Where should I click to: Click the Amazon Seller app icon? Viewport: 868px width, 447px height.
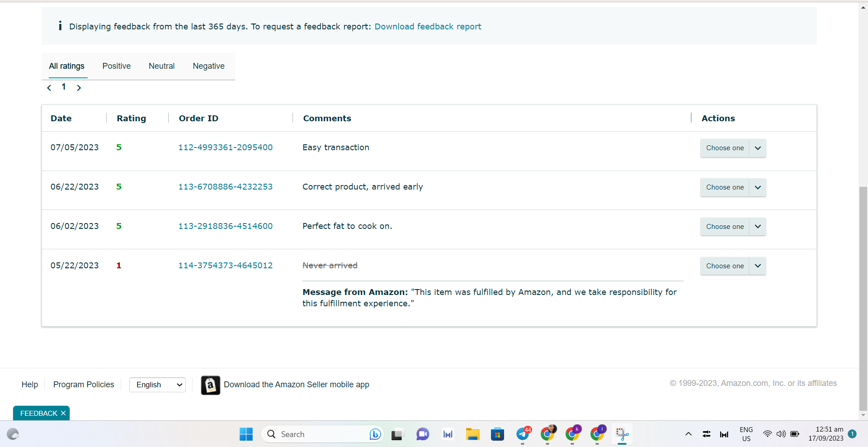(x=211, y=385)
